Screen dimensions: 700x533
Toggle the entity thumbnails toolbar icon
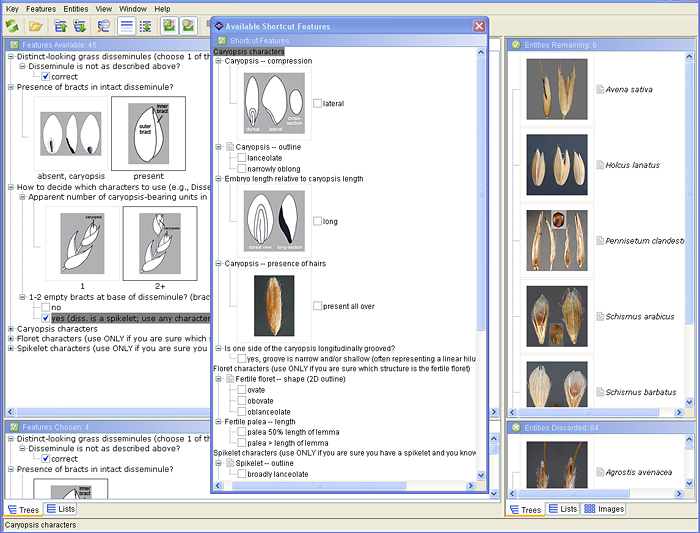click(x=188, y=25)
